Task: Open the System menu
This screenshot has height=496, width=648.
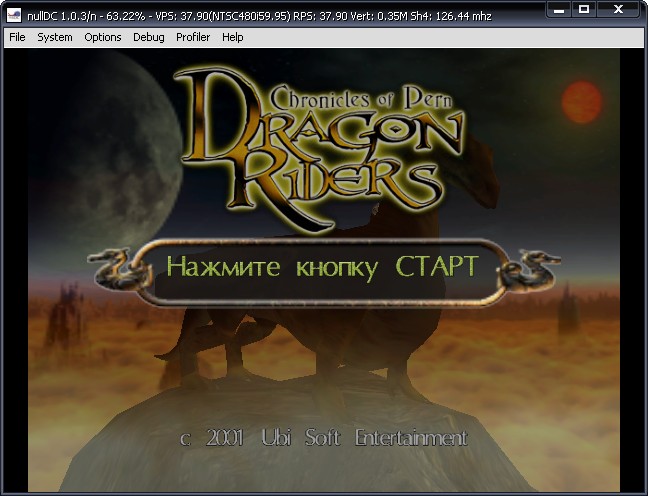Action: point(55,37)
